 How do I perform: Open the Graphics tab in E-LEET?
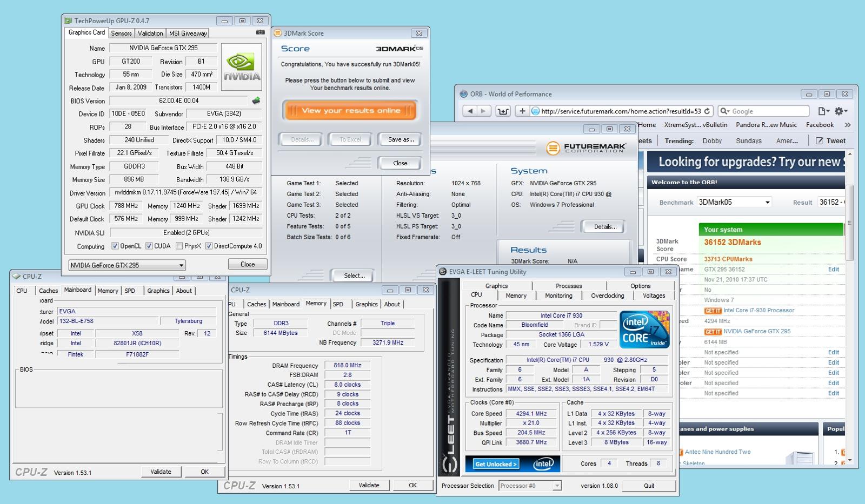496,286
